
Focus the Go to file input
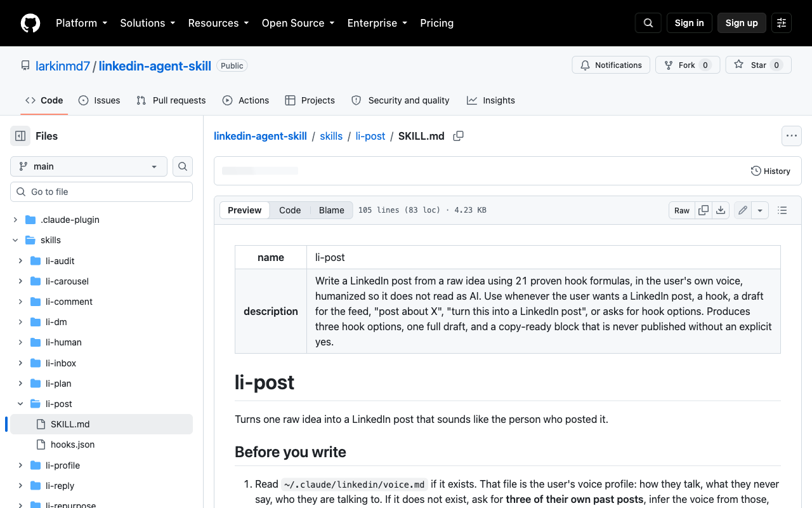point(101,192)
